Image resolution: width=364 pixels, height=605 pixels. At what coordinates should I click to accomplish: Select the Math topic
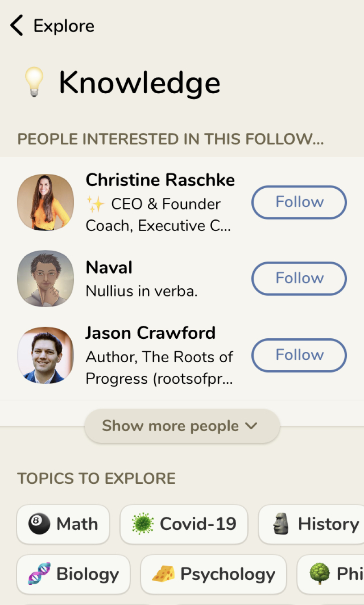click(63, 524)
